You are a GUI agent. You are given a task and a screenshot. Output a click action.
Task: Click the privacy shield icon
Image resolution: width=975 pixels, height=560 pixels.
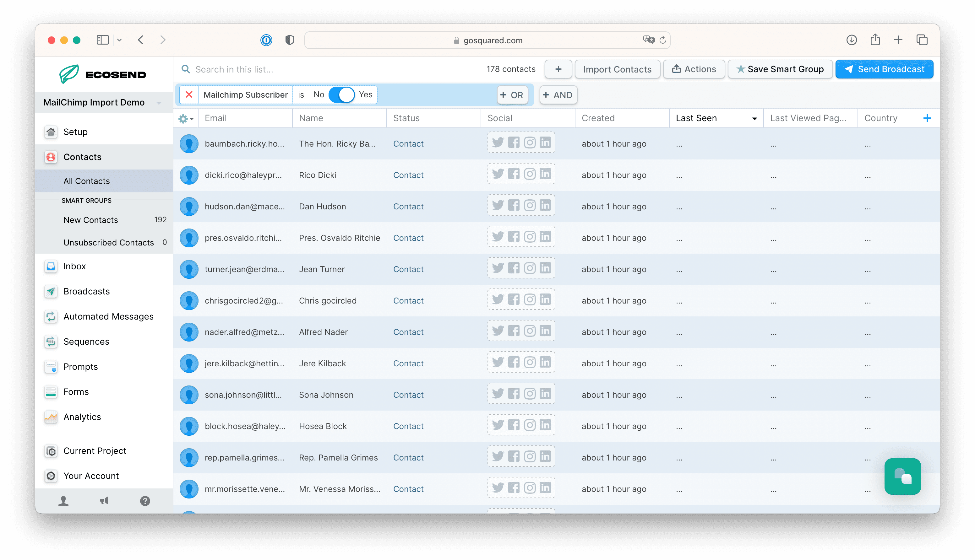tap(290, 40)
